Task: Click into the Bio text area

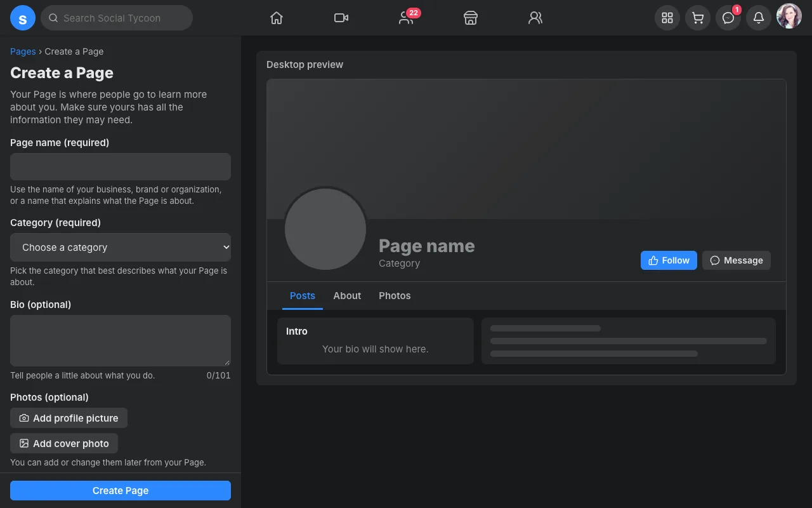Action: point(121,340)
